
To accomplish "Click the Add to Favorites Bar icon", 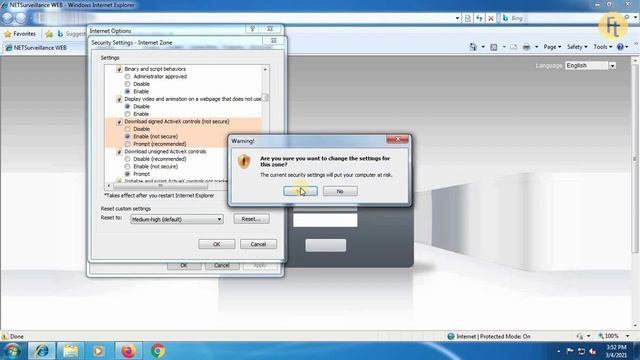I will coord(49,34).
